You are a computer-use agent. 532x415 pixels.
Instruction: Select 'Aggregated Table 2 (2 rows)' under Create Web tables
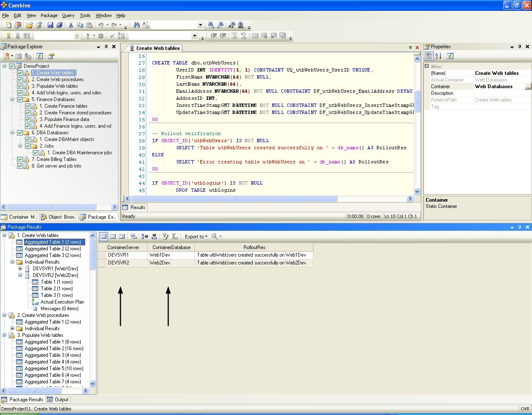pyautogui.click(x=52, y=249)
